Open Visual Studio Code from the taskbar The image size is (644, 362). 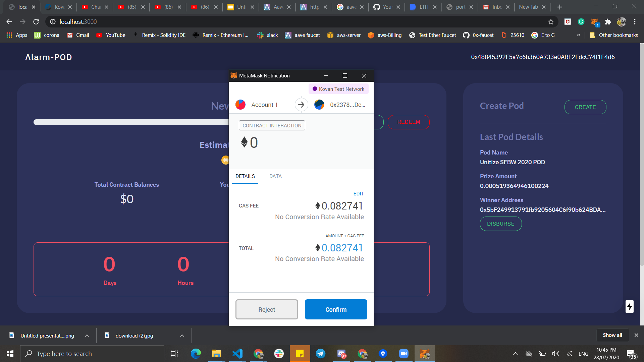point(237,354)
